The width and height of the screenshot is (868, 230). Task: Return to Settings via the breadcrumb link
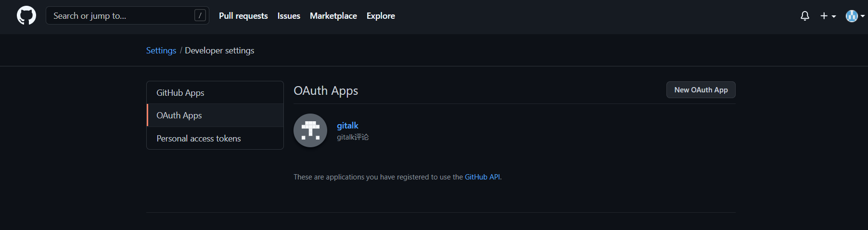[x=161, y=51]
